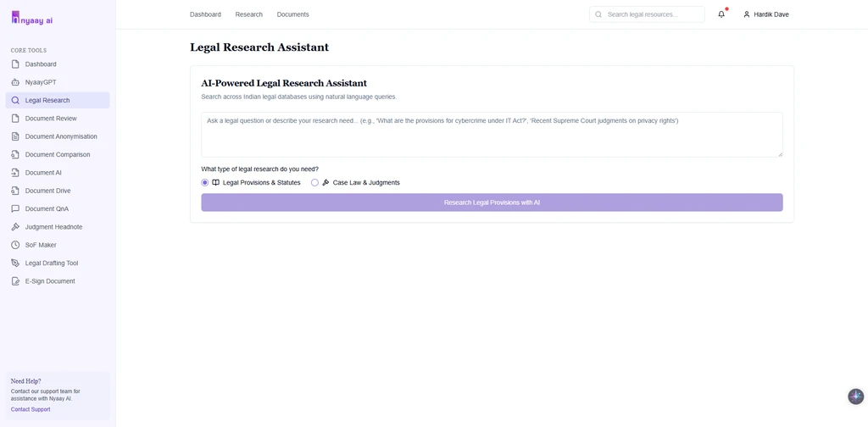Open the Hardik Dave profile name
868x427 pixels.
click(x=771, y=14)
